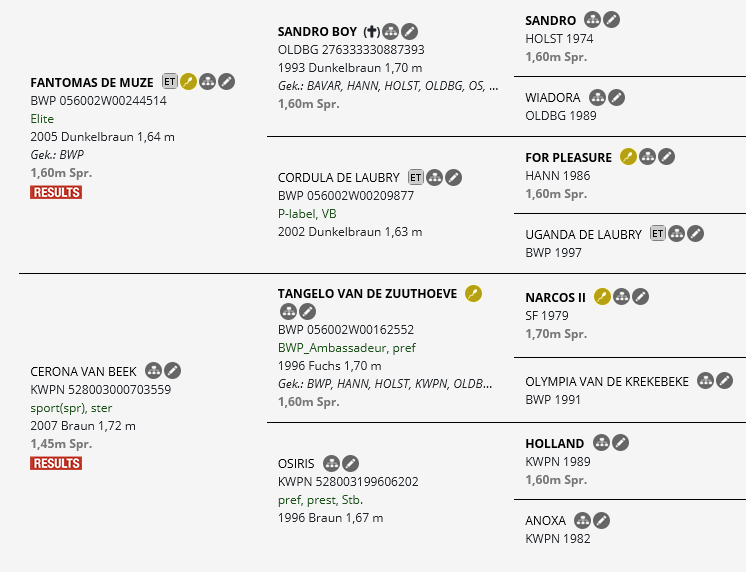Viewport: 746px width, 572px height.
Task: Click yellow semen icon next to FOR PLEASURE
Action: click(x=628, y=157)
